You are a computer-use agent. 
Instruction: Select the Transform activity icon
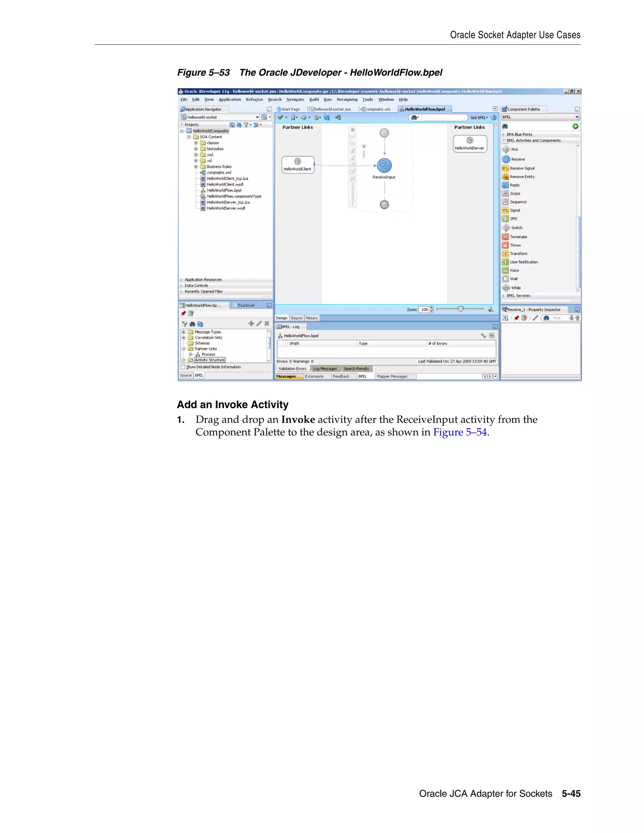coord(506,254)
